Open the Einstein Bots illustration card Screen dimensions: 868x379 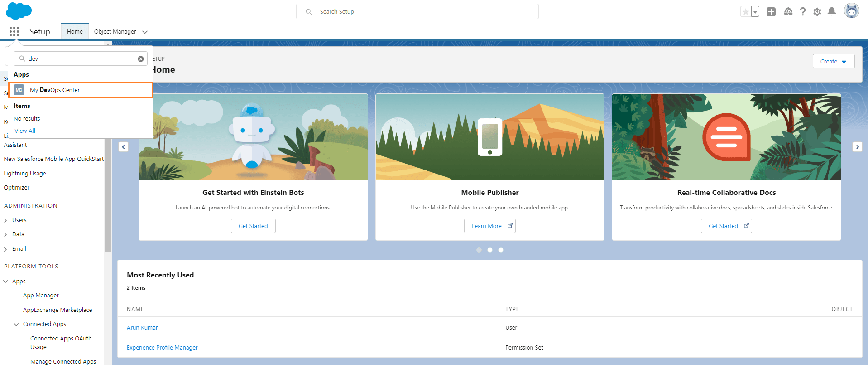point(253,137)
